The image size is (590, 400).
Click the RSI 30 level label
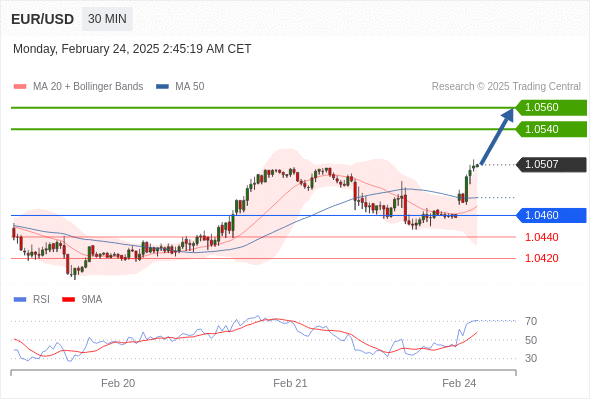click(x=531, y=358)
